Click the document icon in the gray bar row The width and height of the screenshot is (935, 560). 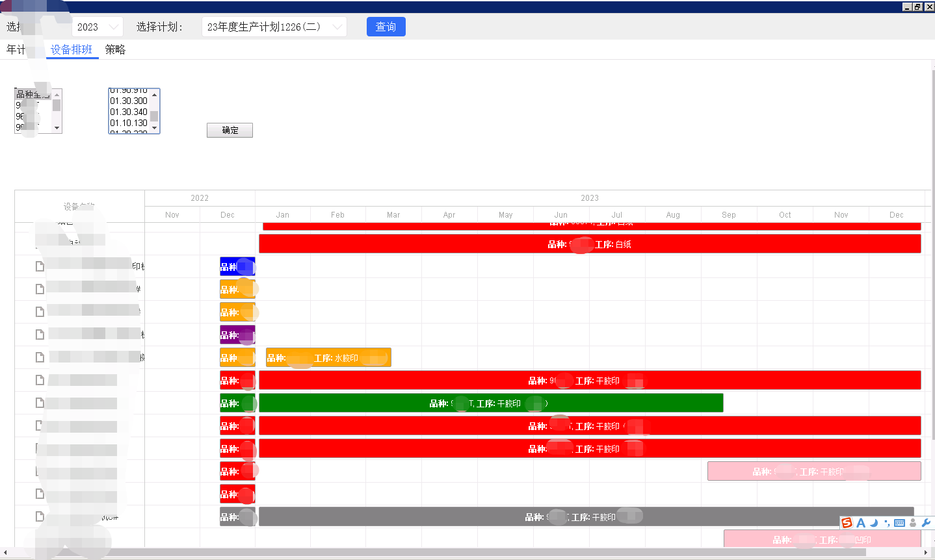point(40,516)
